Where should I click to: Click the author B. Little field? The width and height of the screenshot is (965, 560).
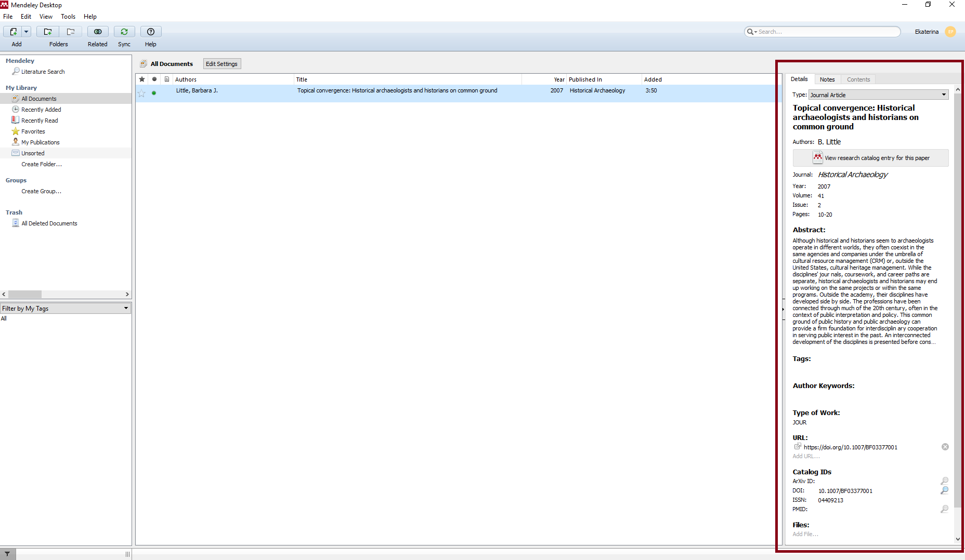coord(829,142)
